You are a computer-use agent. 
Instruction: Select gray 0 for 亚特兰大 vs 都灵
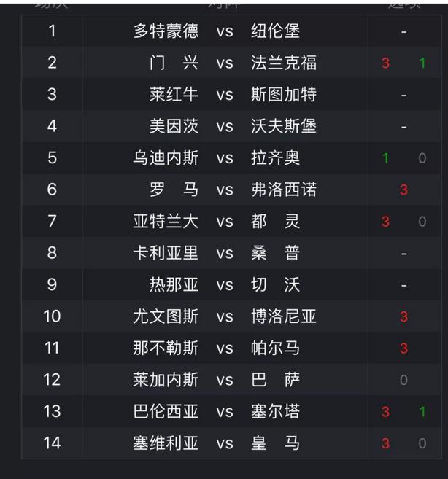tap(422, 222)
